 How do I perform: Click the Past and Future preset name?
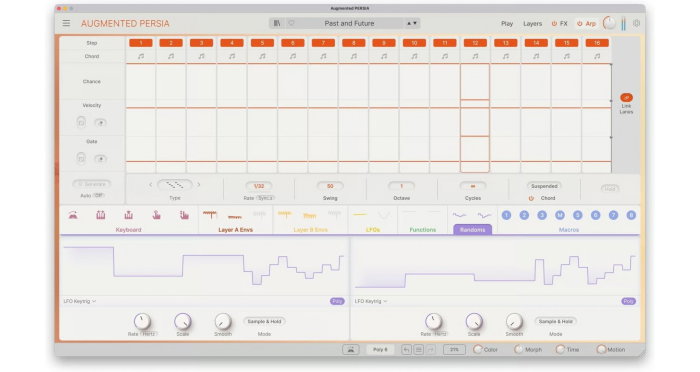(x=349, y=23)
